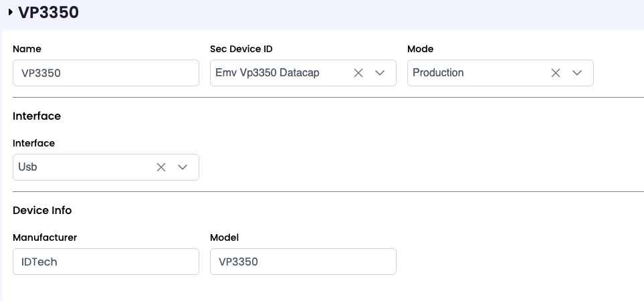Click the Manufacturer label

point(45,237)
